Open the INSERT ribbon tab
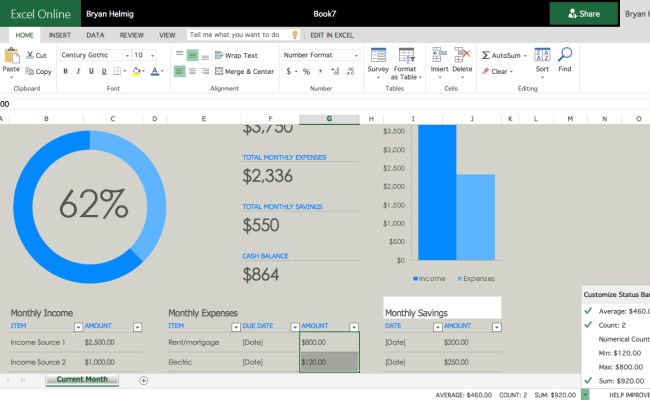 [x=60, y=35]
